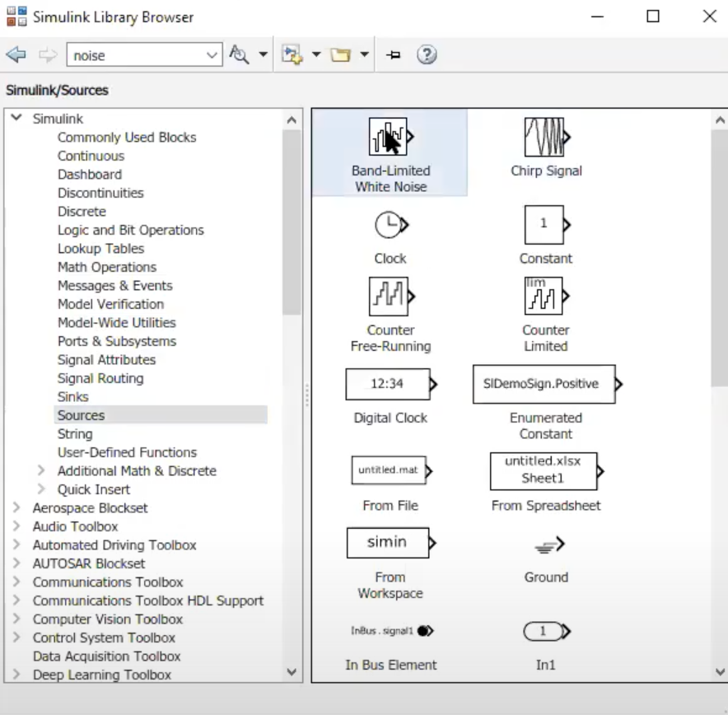This screenshot has width=728, height=715.
Task: Select the Lookup Tables library
Action: 100,249
